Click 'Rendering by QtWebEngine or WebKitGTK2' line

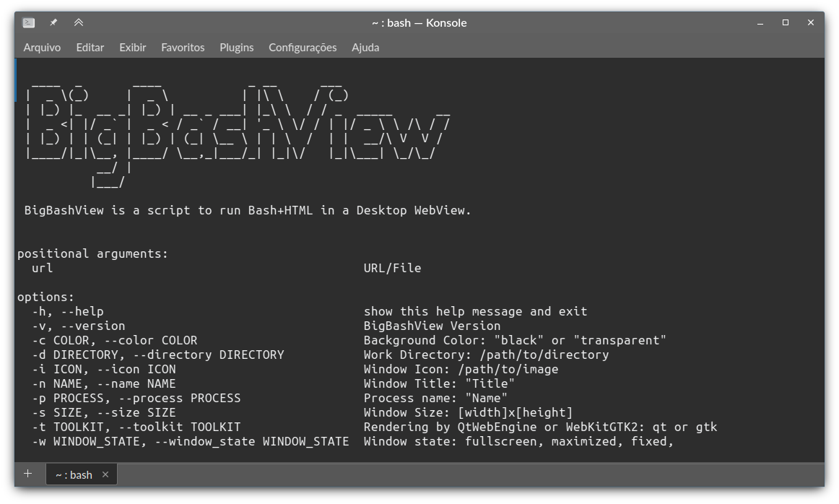tap(540, 427)
